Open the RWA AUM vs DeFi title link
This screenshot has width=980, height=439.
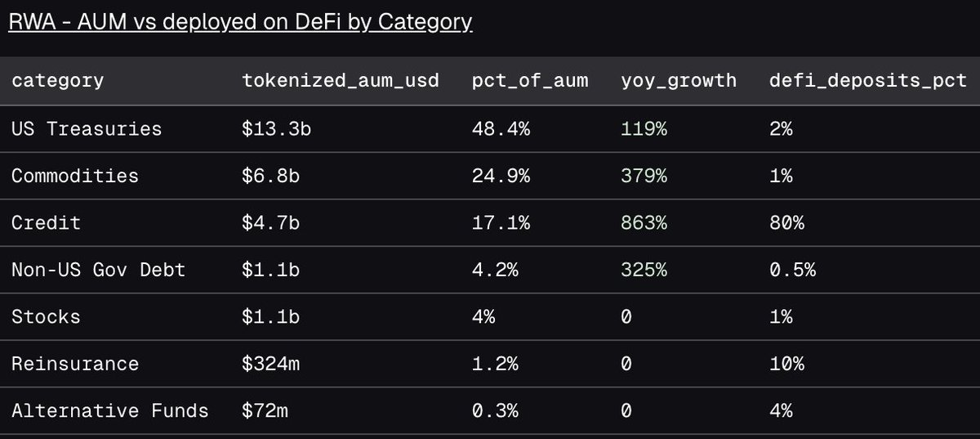240,21
